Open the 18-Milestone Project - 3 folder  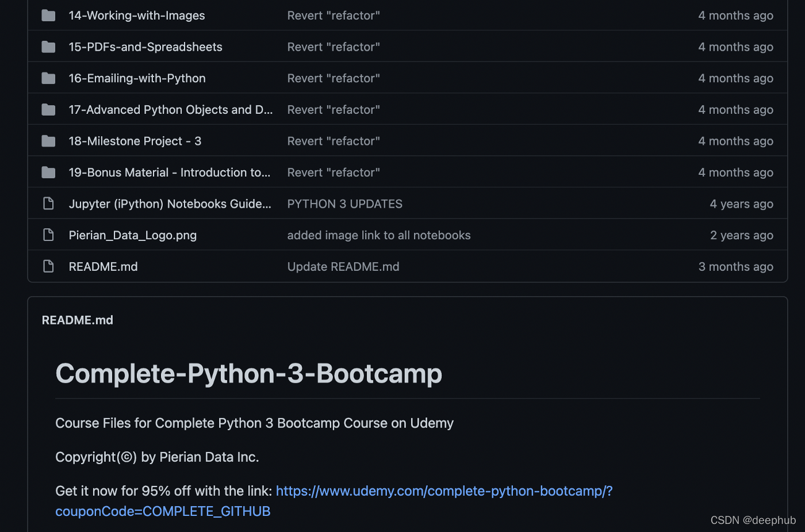click(135, 141)
